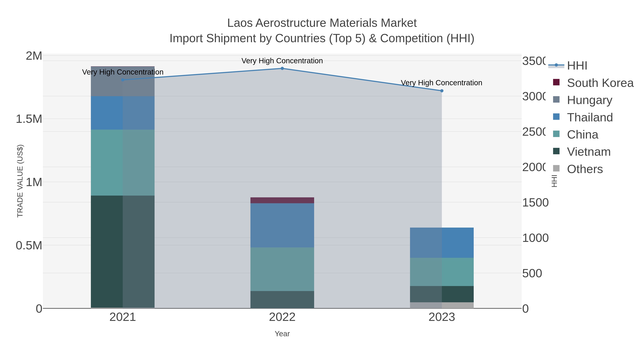The image size is (644, 362).
Task: Click the Others bar segment in 2023
Action: (x=442, y=305)
